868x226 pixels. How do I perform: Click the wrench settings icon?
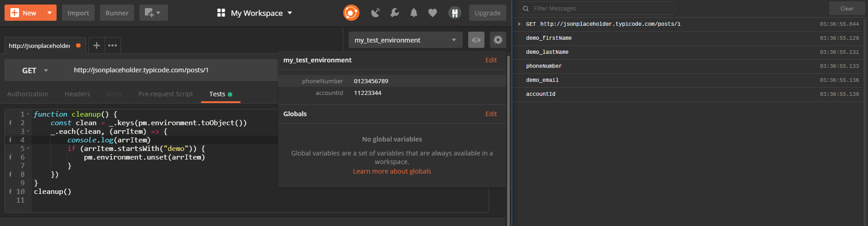394,13
